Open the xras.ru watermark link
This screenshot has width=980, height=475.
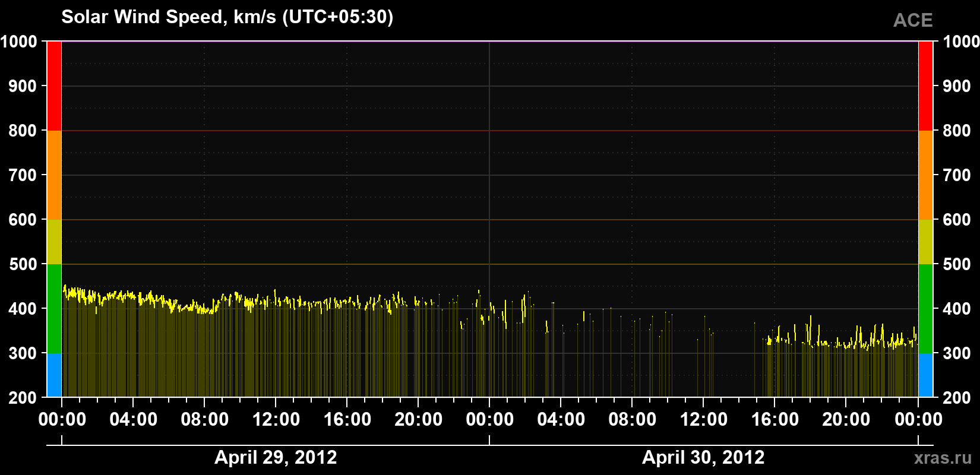pos(943,458)
